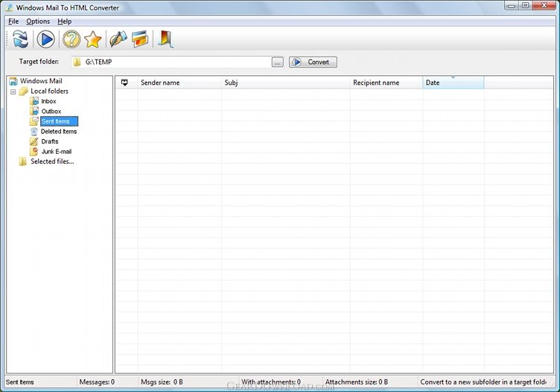Click the gold star toolbar icon
The width and height of the screenshot is (560, 392).
[93, 39]
